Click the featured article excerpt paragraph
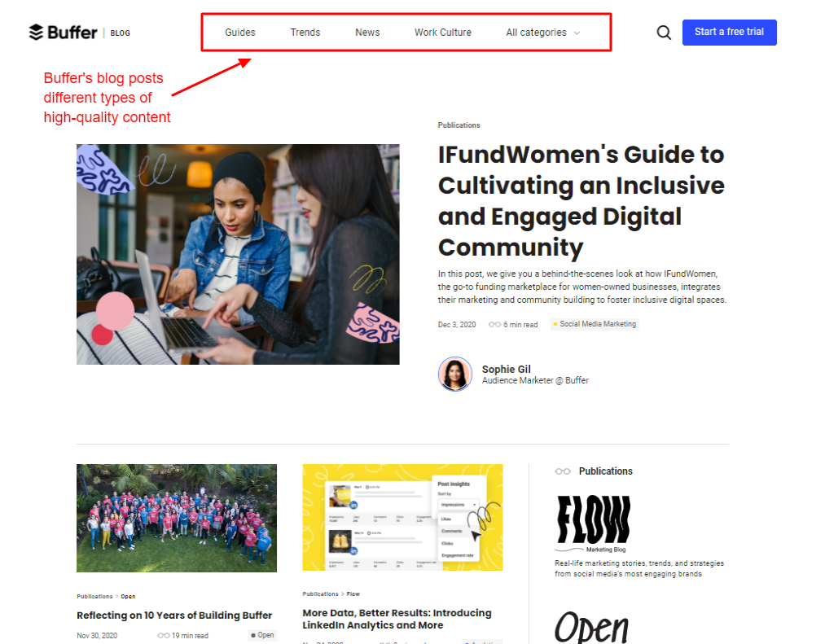This screenshot has height=644, width=825. click(582, 287)
